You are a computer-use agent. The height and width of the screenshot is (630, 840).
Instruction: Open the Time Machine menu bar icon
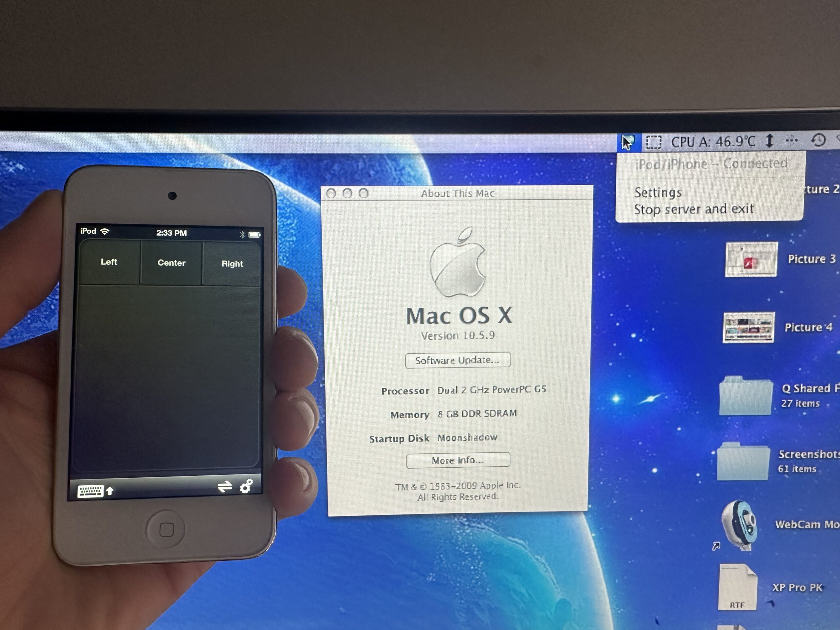click(x=818, y=140)
